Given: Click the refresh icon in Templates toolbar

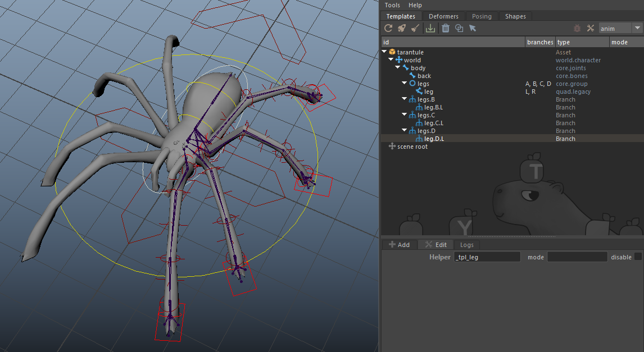Looking at the screenshot, I should [x=388, y=28].
